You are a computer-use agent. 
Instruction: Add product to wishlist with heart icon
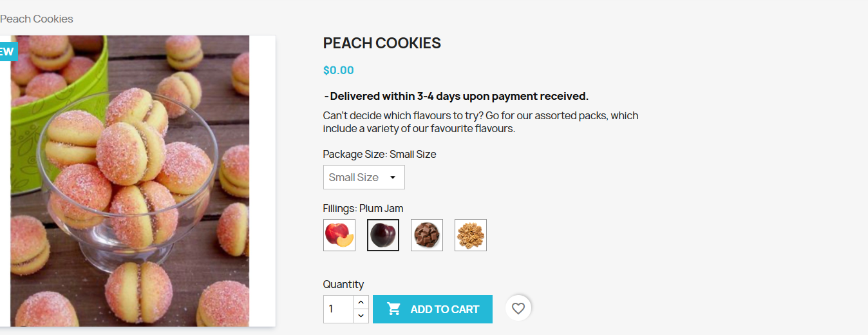[518, 309]
